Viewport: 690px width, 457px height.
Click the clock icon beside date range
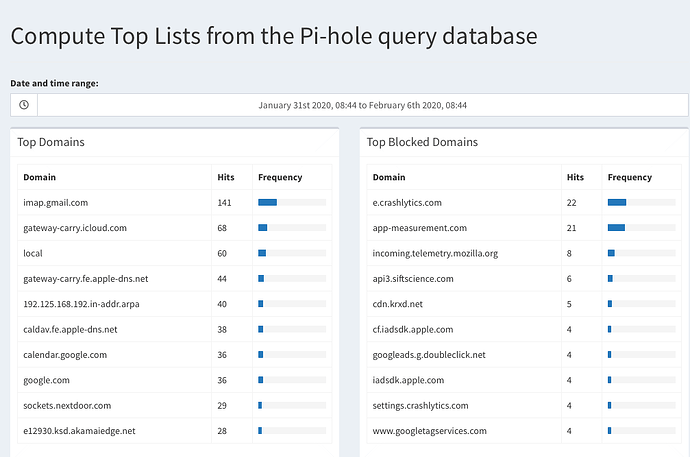coord(24,105)
